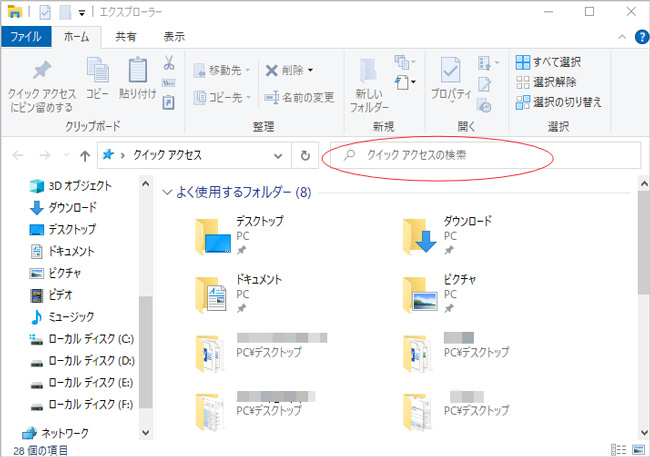The image size is (650, 457).
Task: Click the Forward arrow navigation button
Action: tap(44, 156)
